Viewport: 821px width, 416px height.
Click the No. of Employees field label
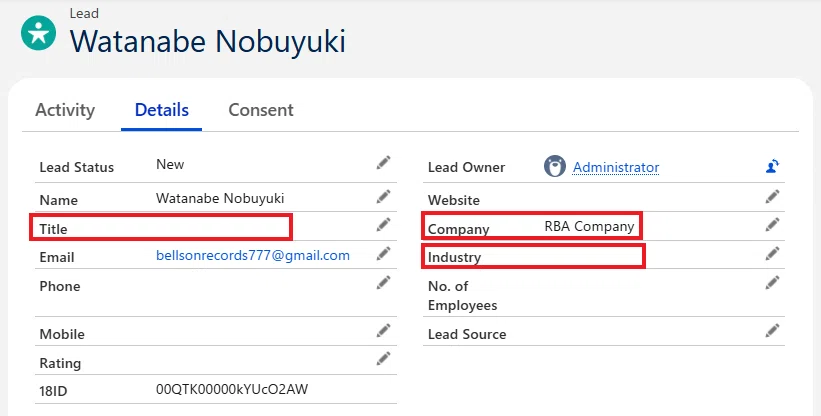click(462, 296)
